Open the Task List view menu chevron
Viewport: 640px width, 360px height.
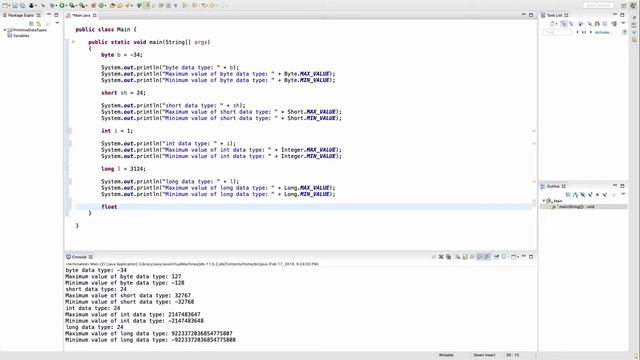[623, 23]
